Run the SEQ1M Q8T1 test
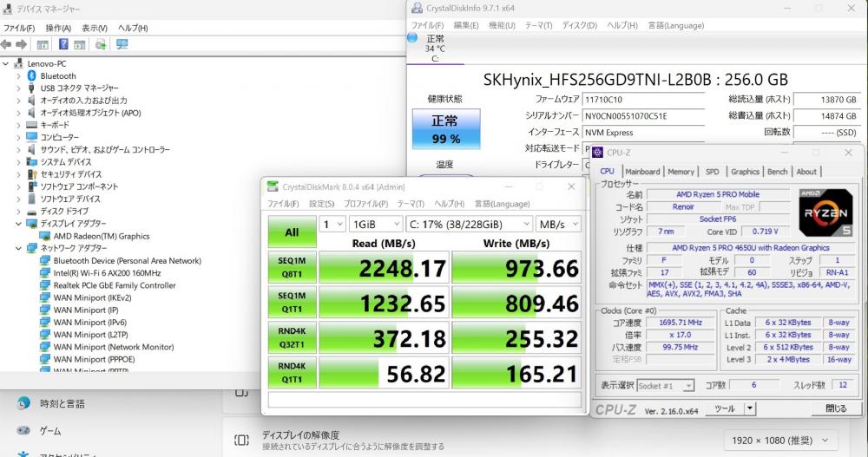Viewport: 868px width, 457px height. pyautogui.click(x=292, y=267)
